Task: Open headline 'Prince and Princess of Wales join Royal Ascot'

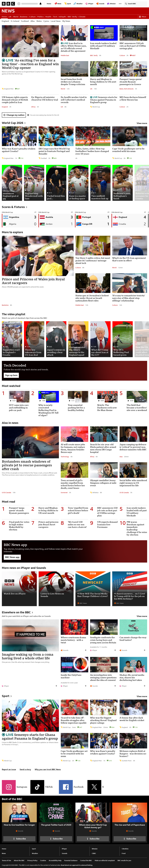Action: (x=33, y=281)
